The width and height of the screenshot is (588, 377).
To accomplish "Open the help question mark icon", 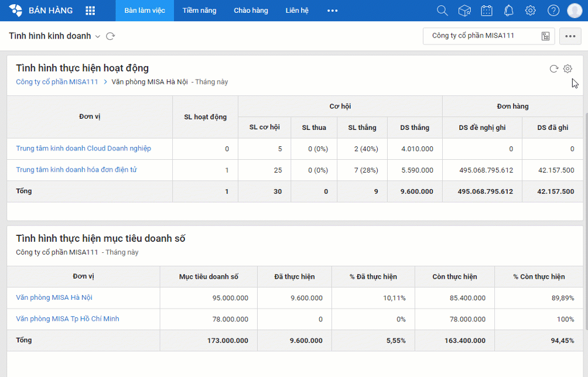I will coord(553,11).
